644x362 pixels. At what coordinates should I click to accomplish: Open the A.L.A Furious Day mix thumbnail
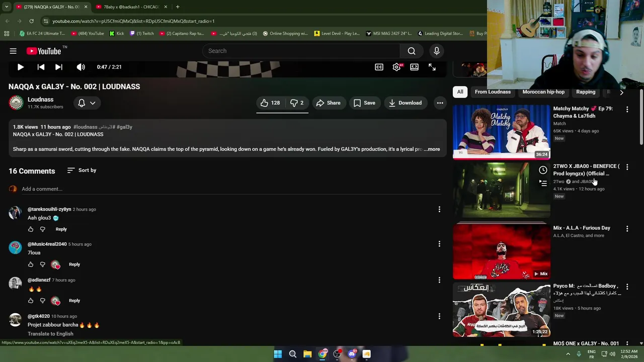coord(502,251)
